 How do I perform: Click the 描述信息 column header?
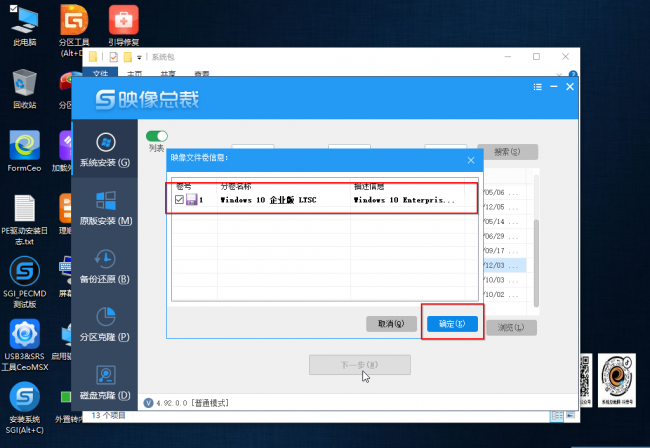pyautogui.click(x=369, y=186)
